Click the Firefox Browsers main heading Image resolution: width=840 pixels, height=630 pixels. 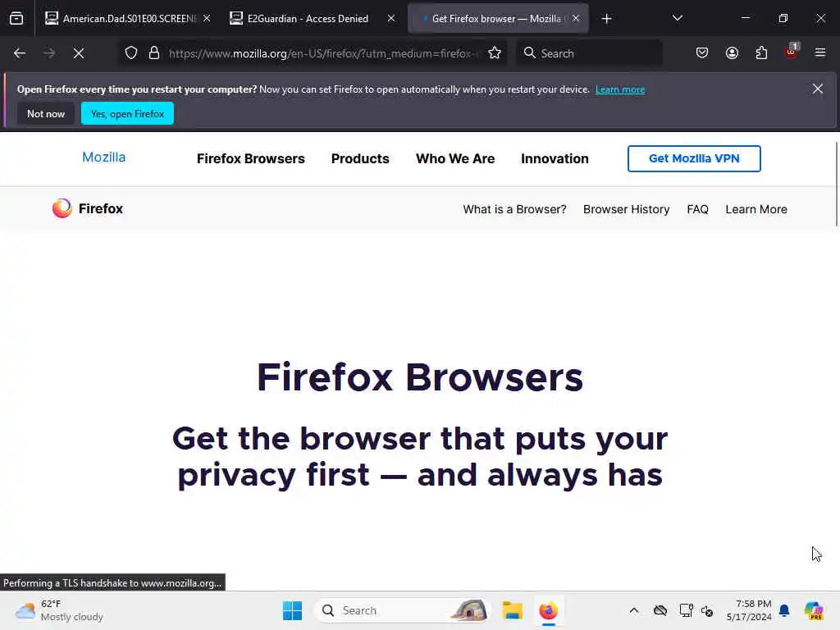click(x=419, y=377)
